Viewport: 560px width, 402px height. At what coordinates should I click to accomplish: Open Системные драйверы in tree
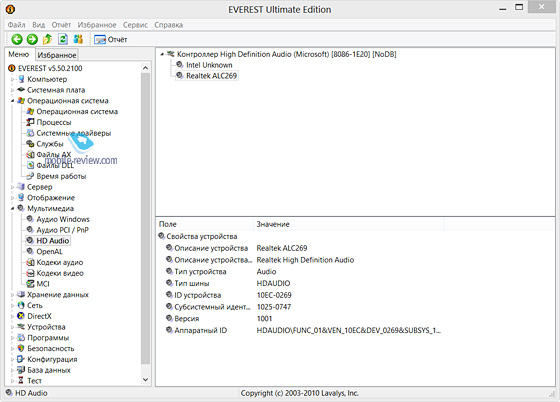point(74,133)
